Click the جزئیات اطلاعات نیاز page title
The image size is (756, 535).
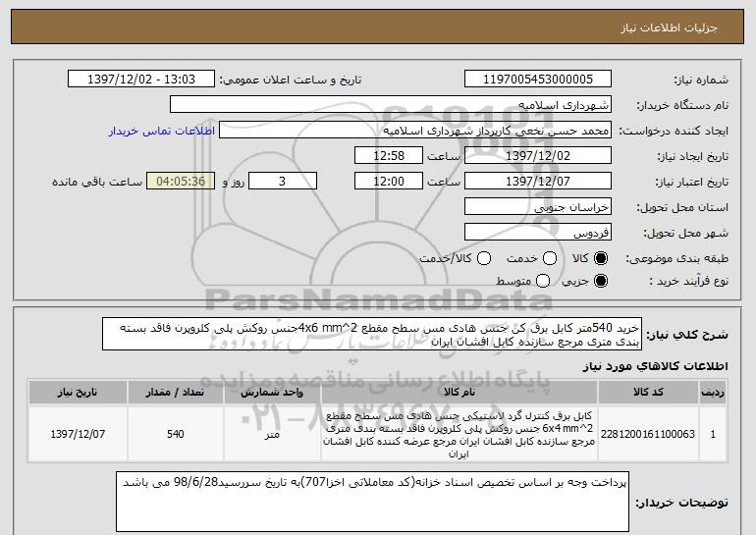pyautogui.click(x=669, y=27)
